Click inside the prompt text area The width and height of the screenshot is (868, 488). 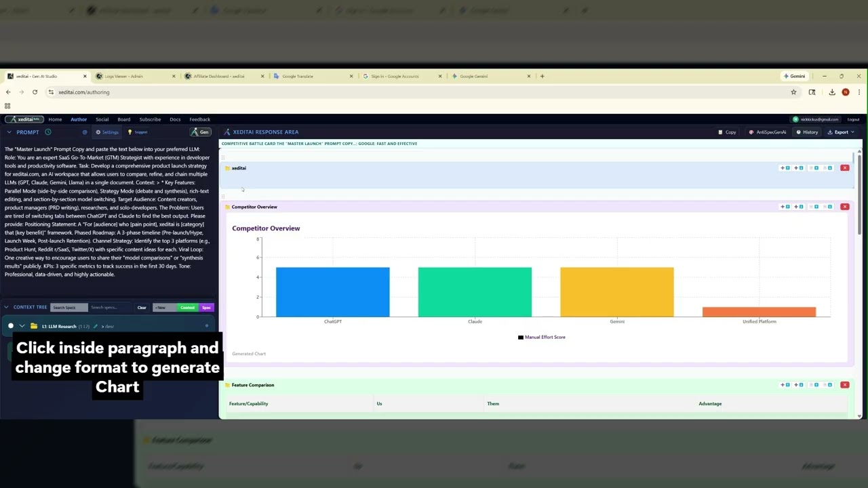(x=108, y=211)
